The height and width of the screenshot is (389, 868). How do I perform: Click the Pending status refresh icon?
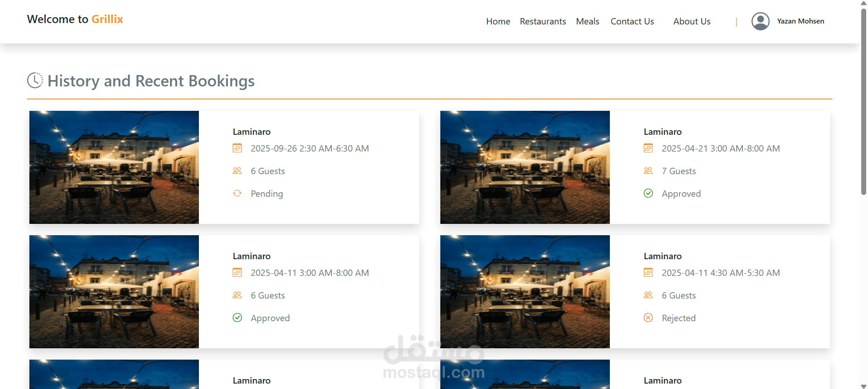click(x=237, y=193)
